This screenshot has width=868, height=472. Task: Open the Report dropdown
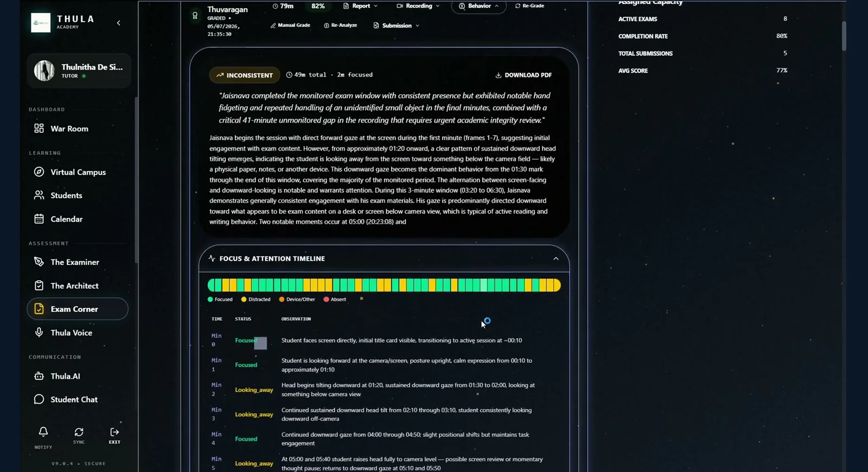pyautogui.click(x=361, y=6)
